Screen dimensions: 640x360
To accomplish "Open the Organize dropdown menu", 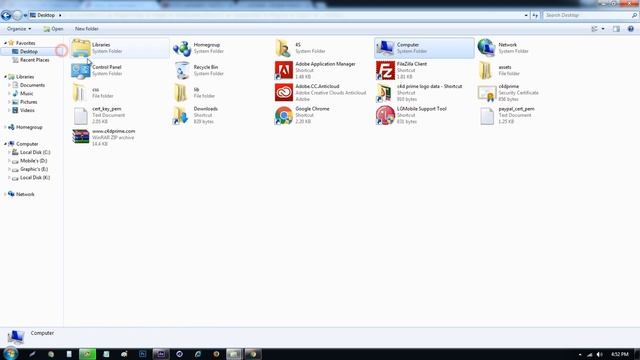I will point(19,29).
